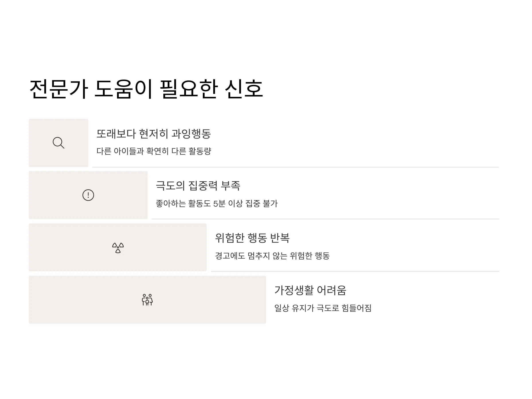Click the magnifying glass search icon
Viewport: 532px width, 399px height.
(59, 143)
